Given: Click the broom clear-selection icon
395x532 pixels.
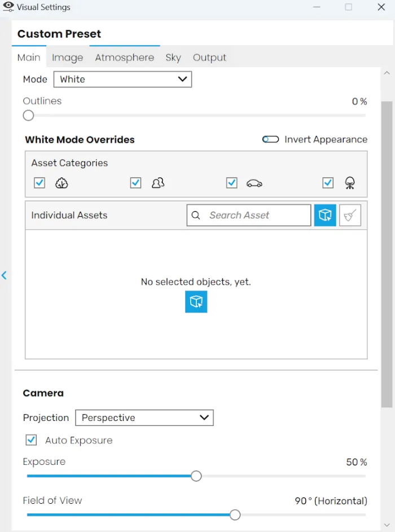Looking at the screenshot, I should coord(350,215).
